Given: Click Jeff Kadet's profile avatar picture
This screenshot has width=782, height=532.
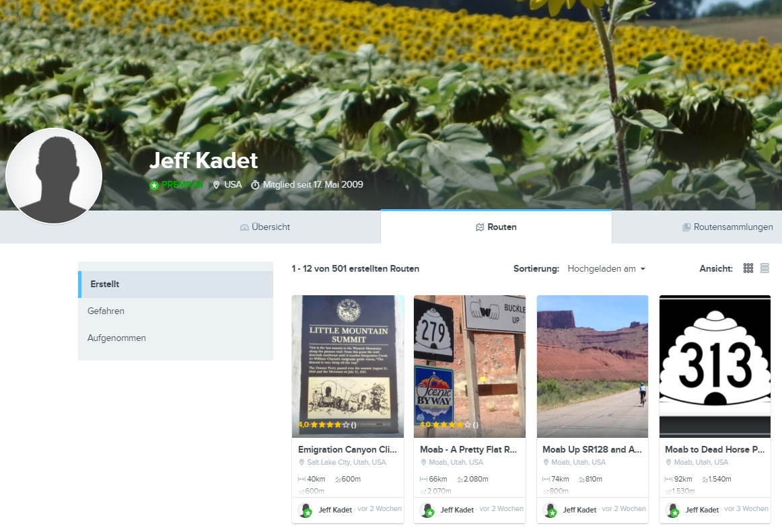Looking at the screenshot, I should coord(54,176).
